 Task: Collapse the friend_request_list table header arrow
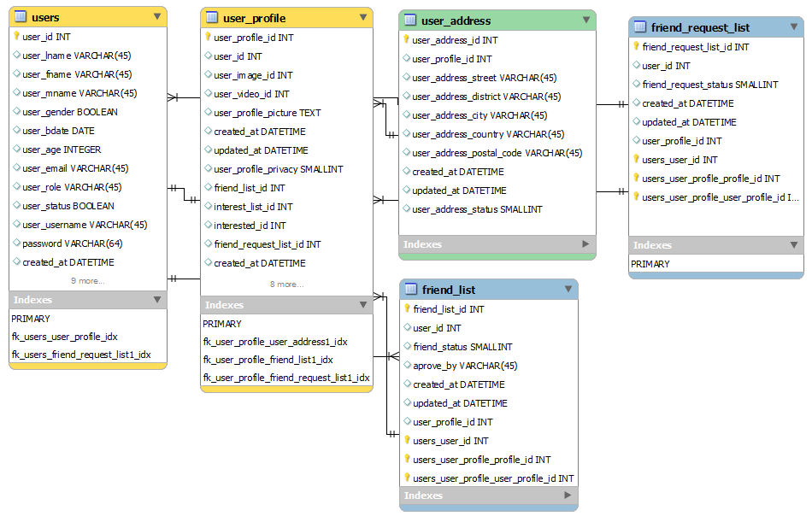pyautogui.click(x=794, y=27)
